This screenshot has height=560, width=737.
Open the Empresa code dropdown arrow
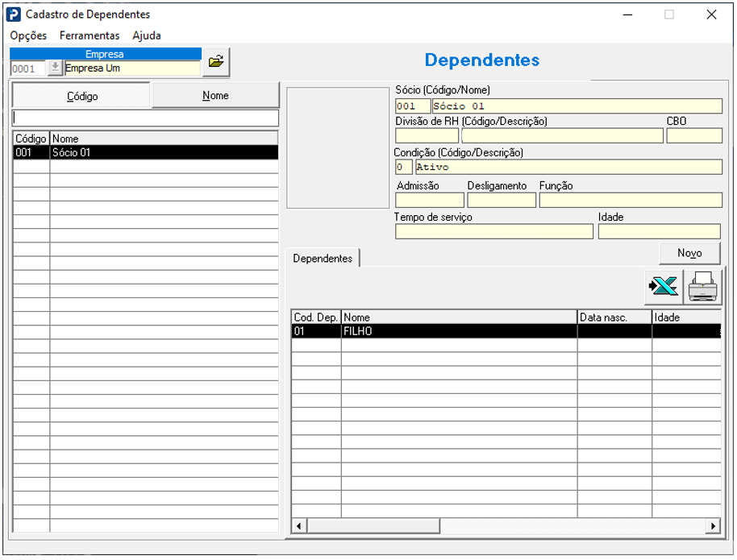(x=55, y=68)
